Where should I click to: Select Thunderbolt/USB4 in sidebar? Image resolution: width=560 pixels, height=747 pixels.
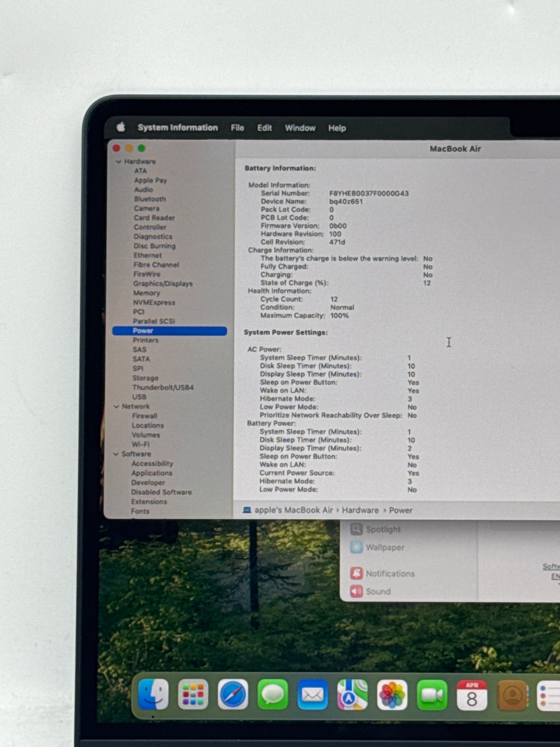click(x=163, y=387)
